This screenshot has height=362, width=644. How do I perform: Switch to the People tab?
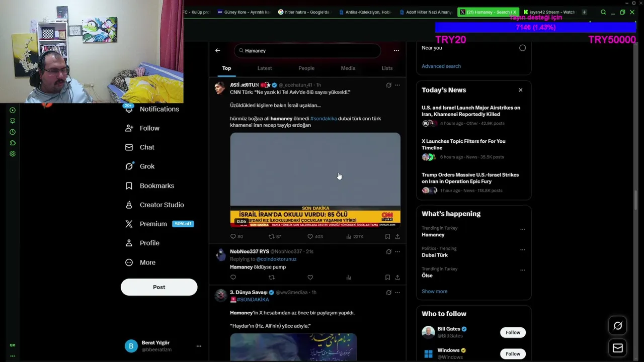click(306, 68)
